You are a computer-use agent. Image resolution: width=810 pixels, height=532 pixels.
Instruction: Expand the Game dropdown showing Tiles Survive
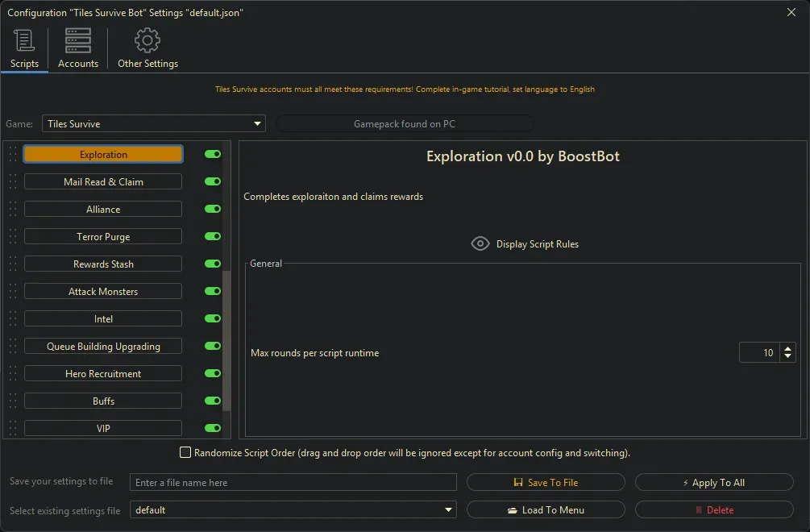tap(153, 124)
